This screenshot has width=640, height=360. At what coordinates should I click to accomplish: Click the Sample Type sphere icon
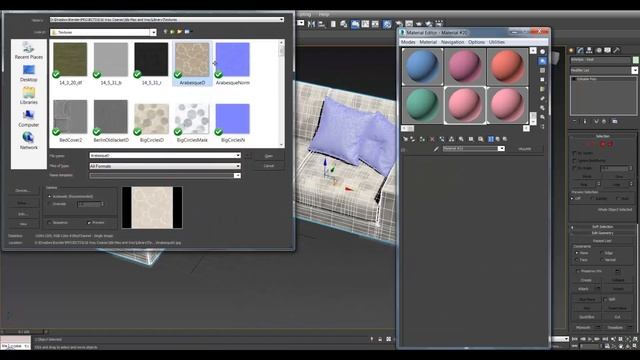542,51
